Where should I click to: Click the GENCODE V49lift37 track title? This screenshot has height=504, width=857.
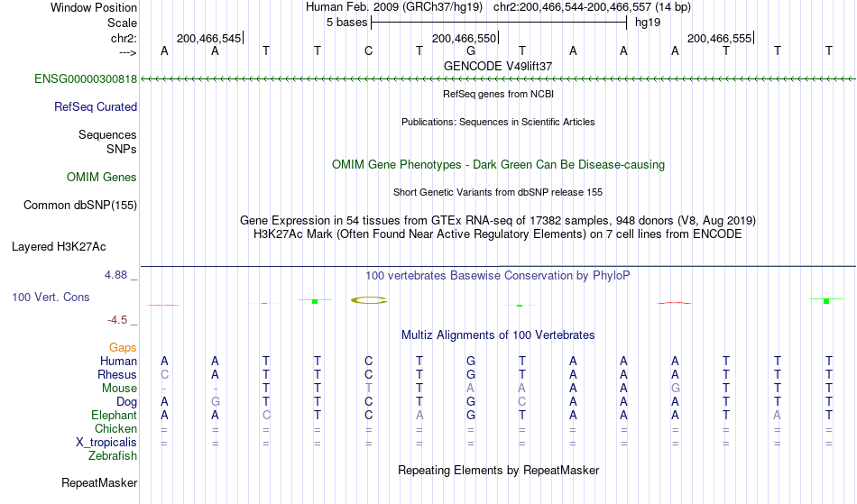click(498, 66)
